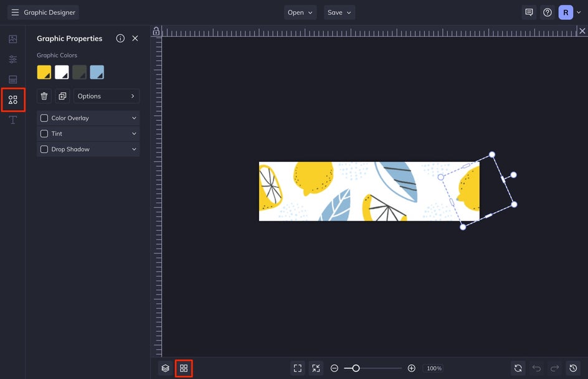Open the Image Manager sidebar icon
This screenshot has width=588, height=379.
[x=12, y=39]
